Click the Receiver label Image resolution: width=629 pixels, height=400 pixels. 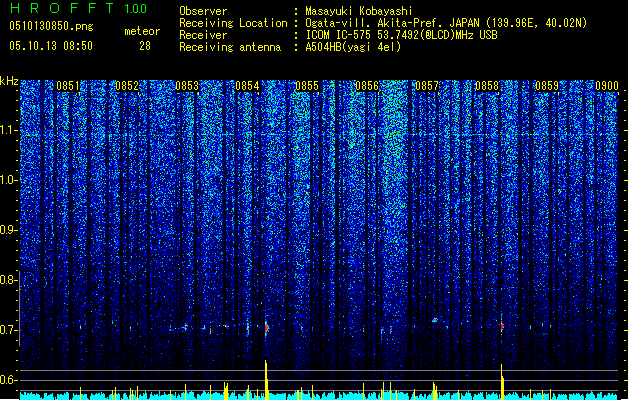click(203, 35)
